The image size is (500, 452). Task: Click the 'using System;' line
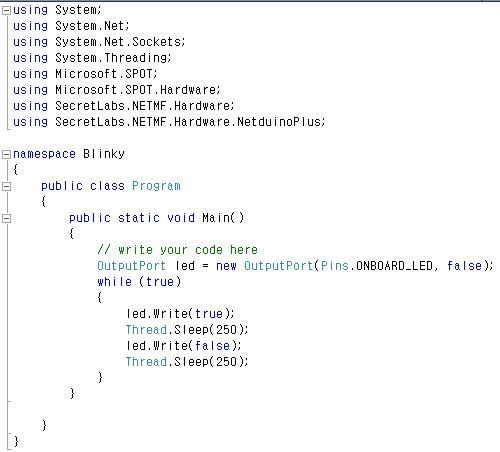pos(57,10)
